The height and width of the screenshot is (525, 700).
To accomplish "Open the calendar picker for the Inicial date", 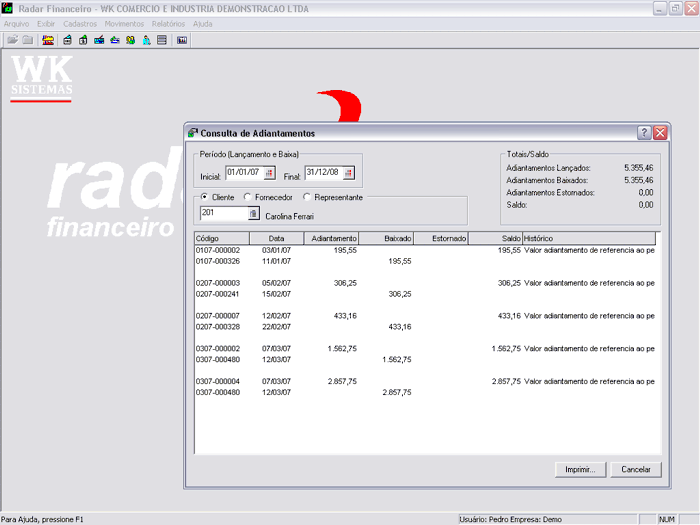I will (269, 173).
